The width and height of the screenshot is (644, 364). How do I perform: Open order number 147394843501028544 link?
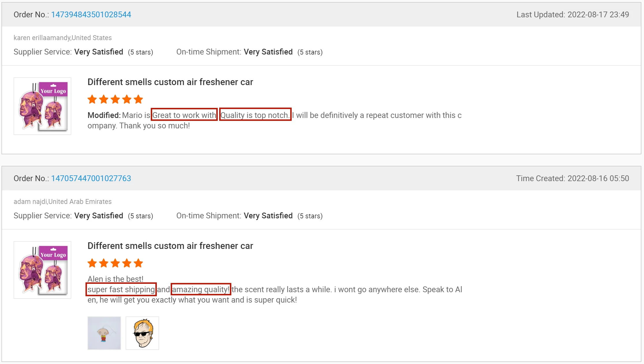coord(91,14)
